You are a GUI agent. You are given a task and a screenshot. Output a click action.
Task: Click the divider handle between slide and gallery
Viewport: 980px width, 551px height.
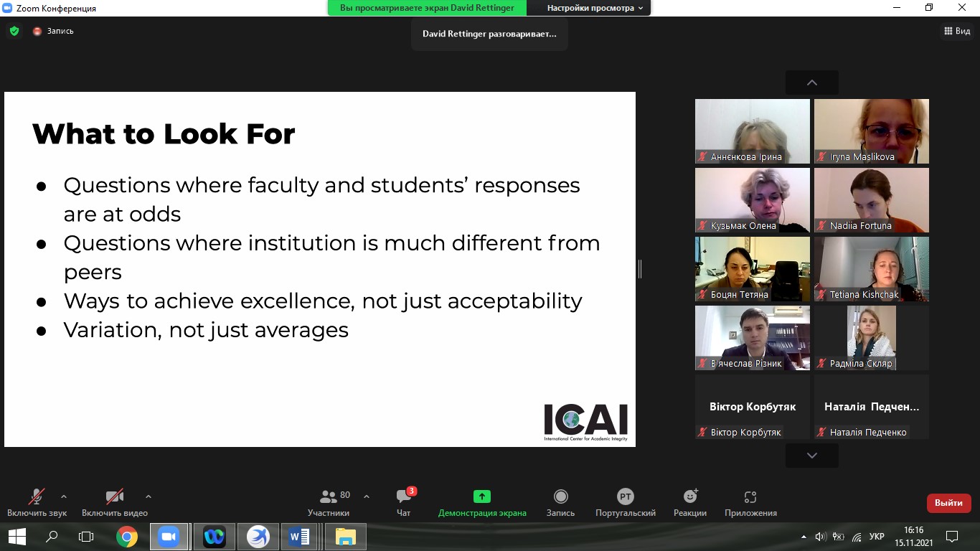[x=639, y=269]
